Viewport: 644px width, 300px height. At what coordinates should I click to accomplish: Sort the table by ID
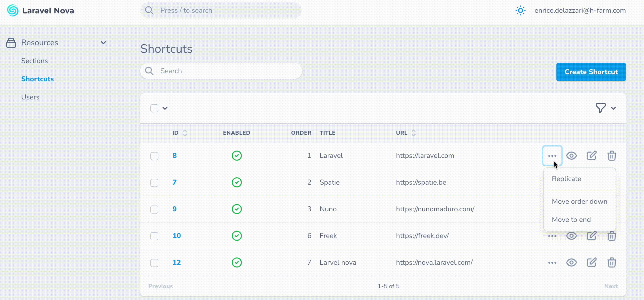180,133
